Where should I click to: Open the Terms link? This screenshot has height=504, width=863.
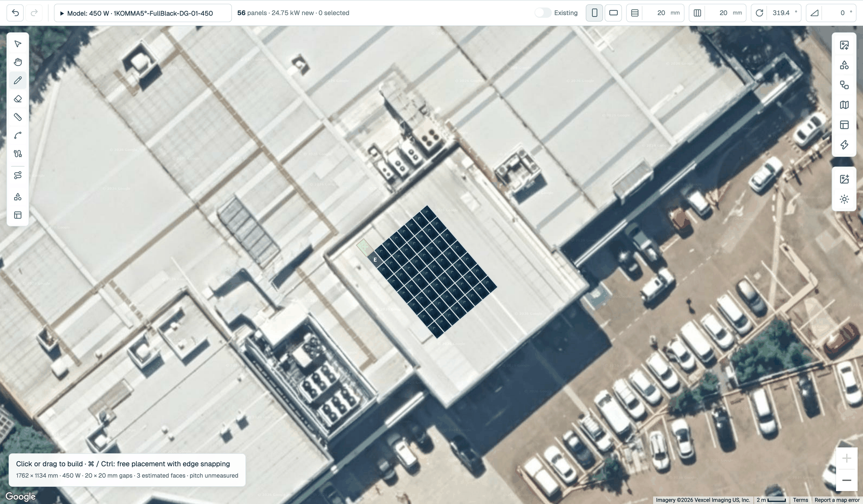800,500
